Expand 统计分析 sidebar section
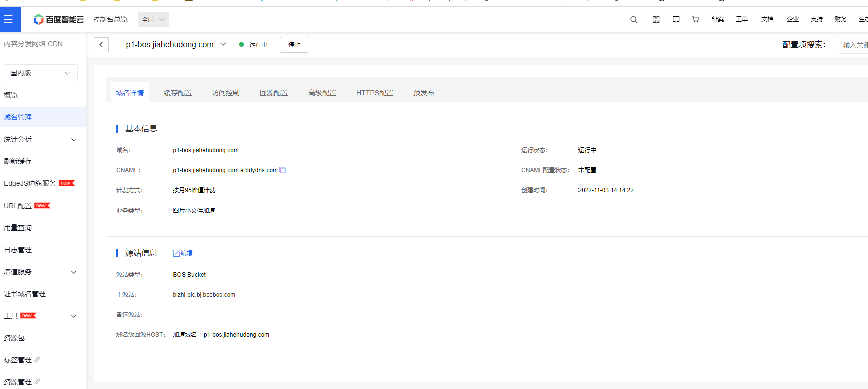 74,139
